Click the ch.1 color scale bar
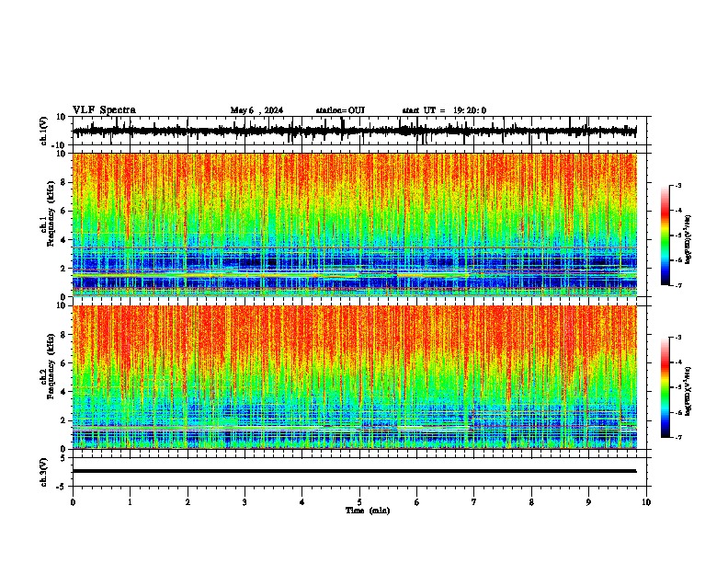Screen dimensions: 728x563 point(665,236)
